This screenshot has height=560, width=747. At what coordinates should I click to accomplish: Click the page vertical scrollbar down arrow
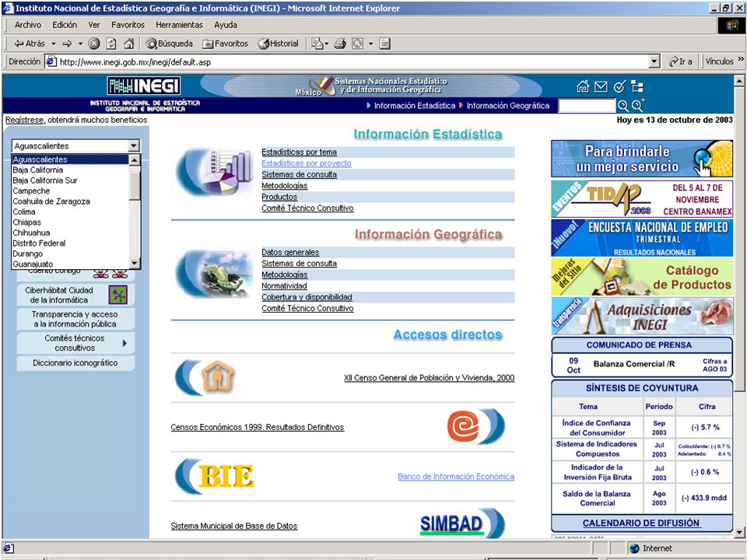(739, 532)
